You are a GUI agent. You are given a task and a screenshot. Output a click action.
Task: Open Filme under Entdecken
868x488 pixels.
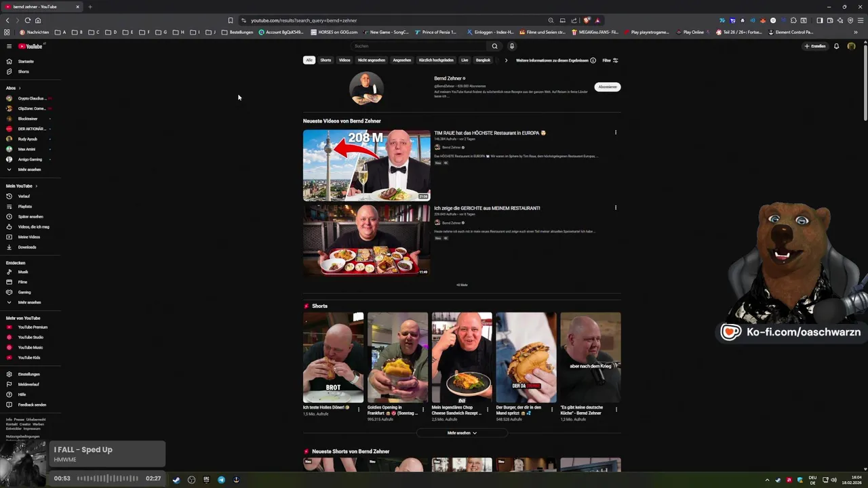coord(22,282)
